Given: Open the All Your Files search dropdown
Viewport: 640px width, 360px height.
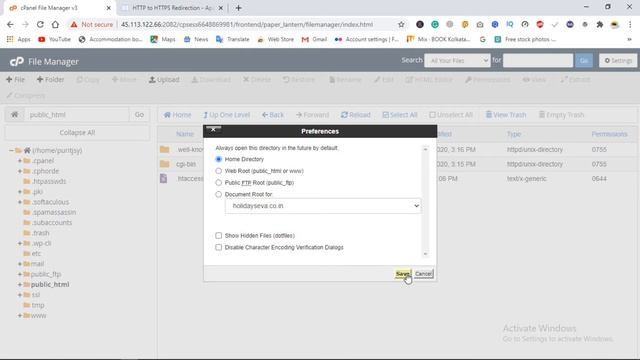Looking at the screenshot, I should point(457,60).
